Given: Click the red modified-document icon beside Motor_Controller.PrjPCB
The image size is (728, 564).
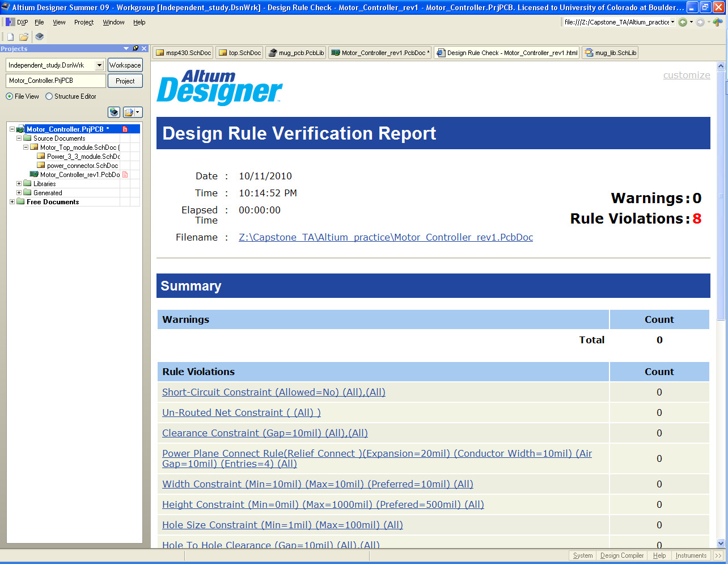Looking at the screenshot, I should click(125, 129).
